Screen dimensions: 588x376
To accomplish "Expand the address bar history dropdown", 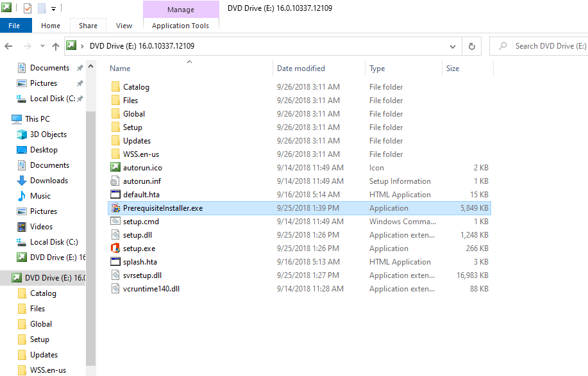I will coord(453,46).
